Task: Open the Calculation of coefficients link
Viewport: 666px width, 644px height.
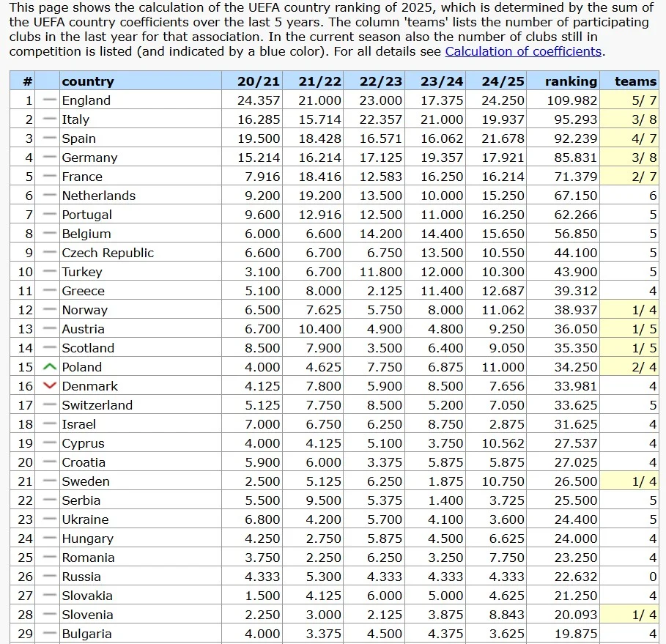Action: pyautogui.click(x=523, y=51)
